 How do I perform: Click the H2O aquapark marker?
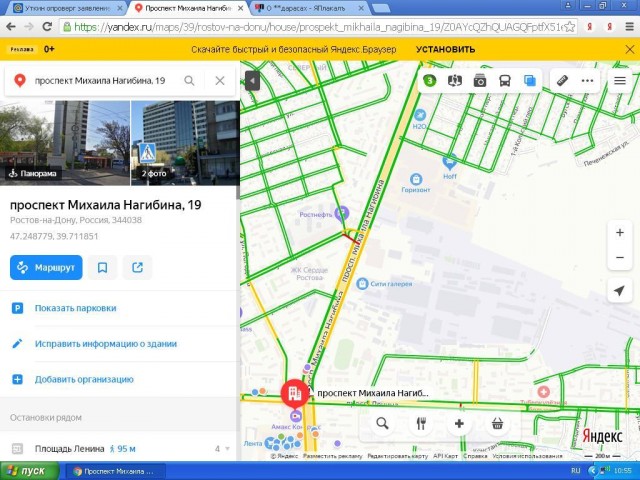[420, 115]
